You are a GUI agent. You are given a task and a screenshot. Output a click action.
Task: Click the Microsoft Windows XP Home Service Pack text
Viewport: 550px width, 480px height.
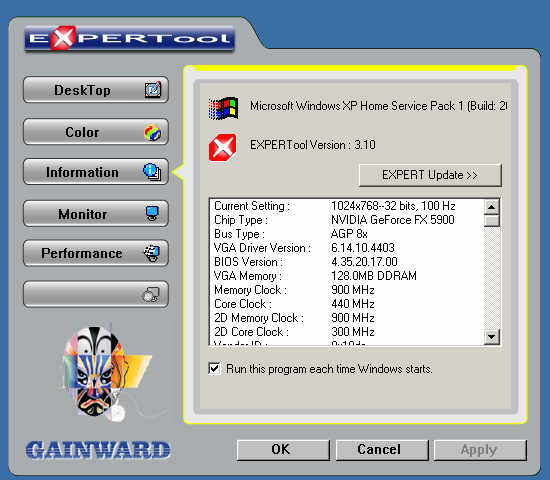378,106
